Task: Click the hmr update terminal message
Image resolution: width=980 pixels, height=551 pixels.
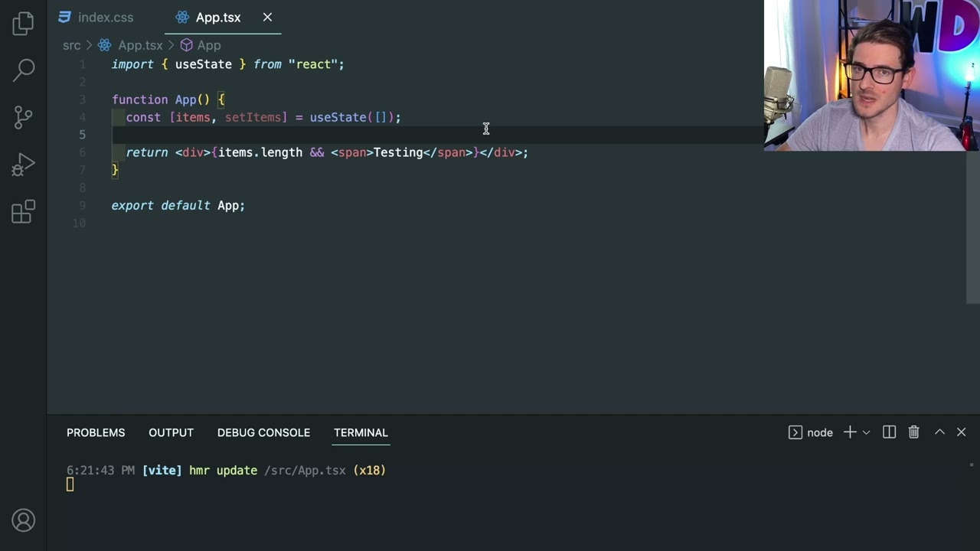Action: 223,470
